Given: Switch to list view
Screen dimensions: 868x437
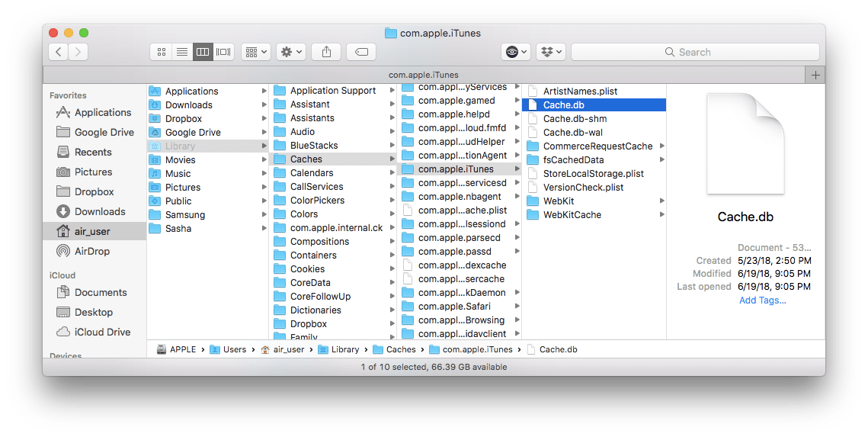Looking at the screenshot, I should coord(182,52).
